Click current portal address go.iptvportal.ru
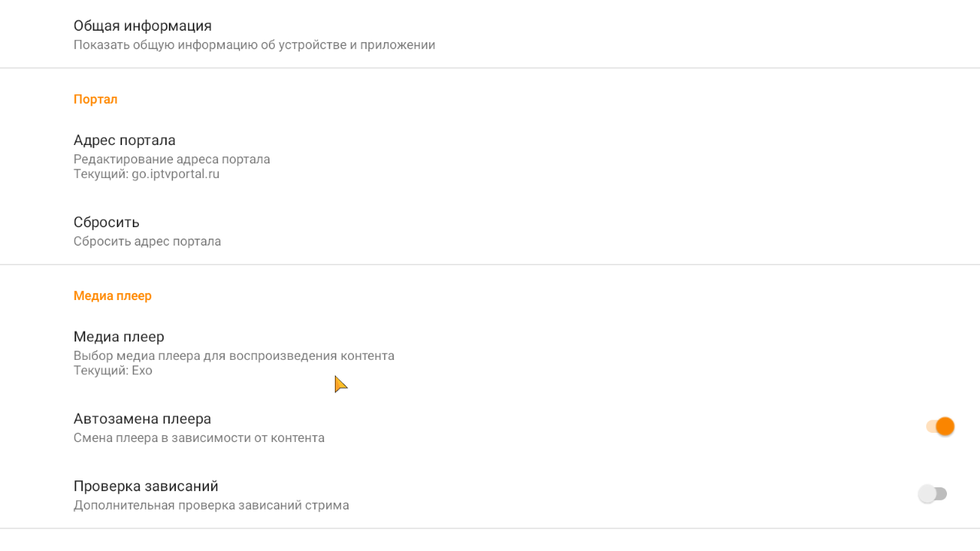 pyautogui.click(x=146, y=174)
